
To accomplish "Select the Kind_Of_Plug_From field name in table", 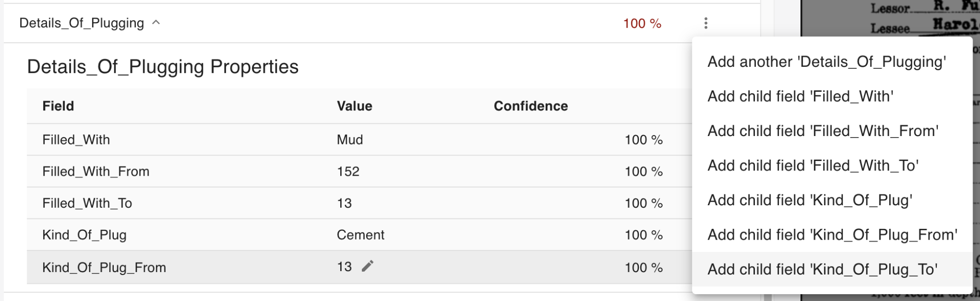I will 104,268.
